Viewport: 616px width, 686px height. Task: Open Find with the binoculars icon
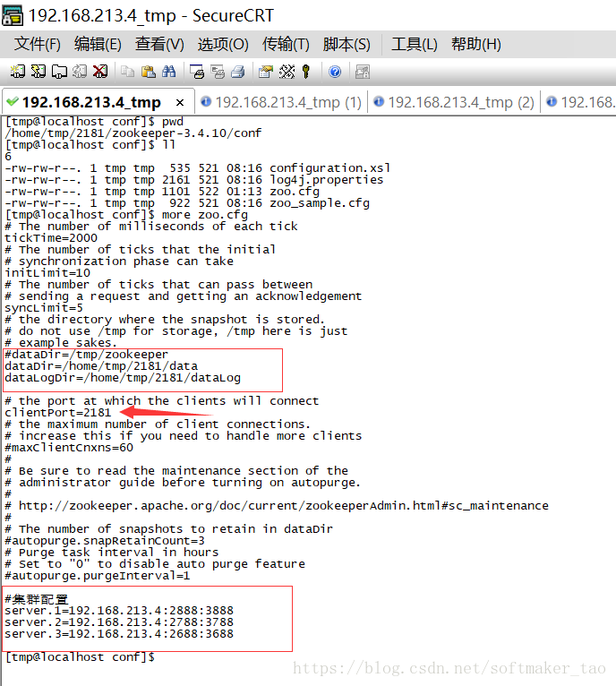(x=169, y=72)
